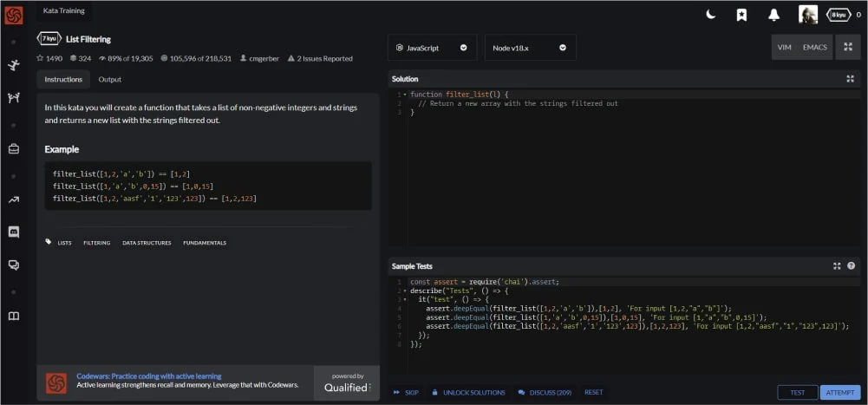Open the JavaScript language dropdown
The image size is (868, 405).
pos(431,48)
